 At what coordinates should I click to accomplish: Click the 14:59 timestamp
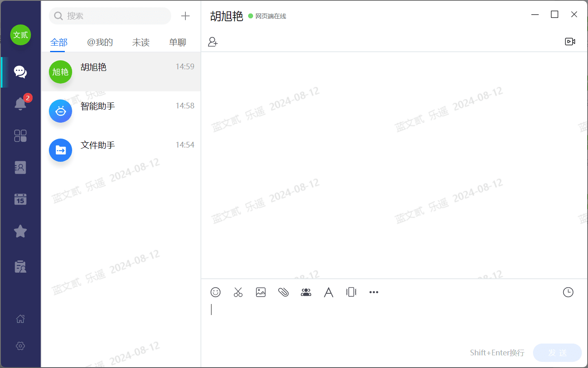185,66
